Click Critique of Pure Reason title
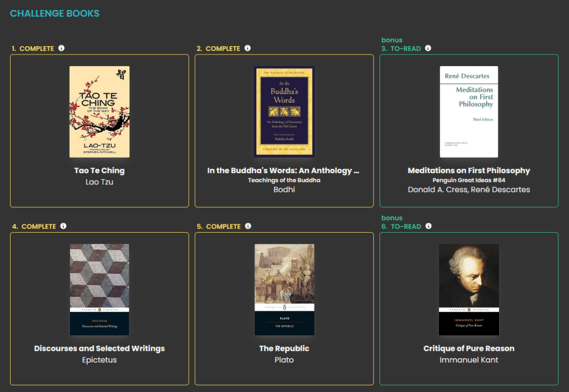Viewport: 569px width, 392px height. click(469, 348)
